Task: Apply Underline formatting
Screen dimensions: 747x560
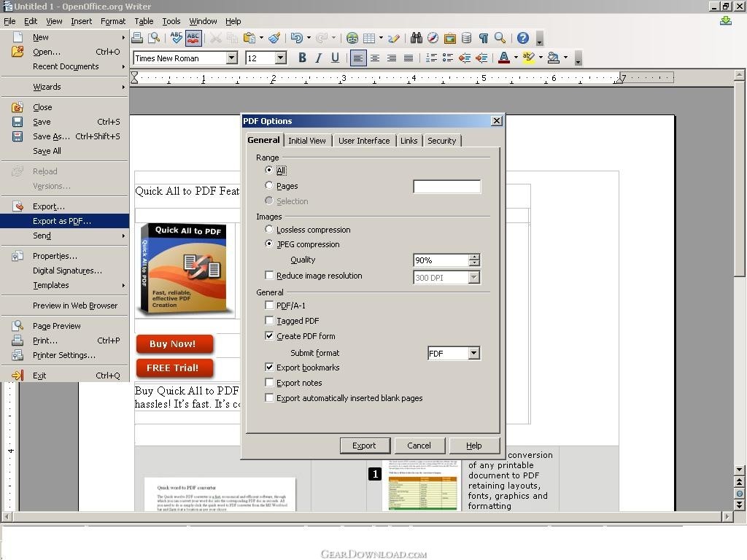Action: coord(336,58)
